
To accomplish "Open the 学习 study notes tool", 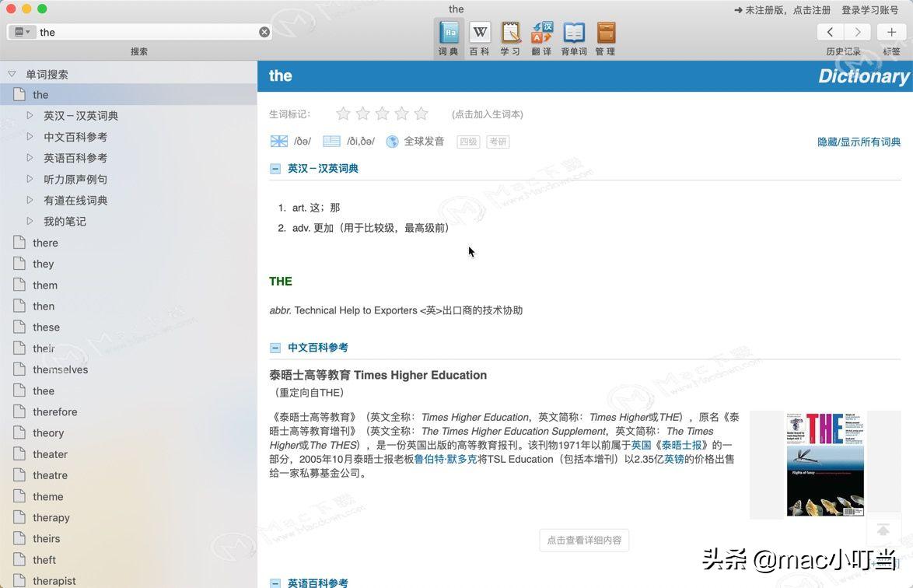I will [x=510, y=35].
